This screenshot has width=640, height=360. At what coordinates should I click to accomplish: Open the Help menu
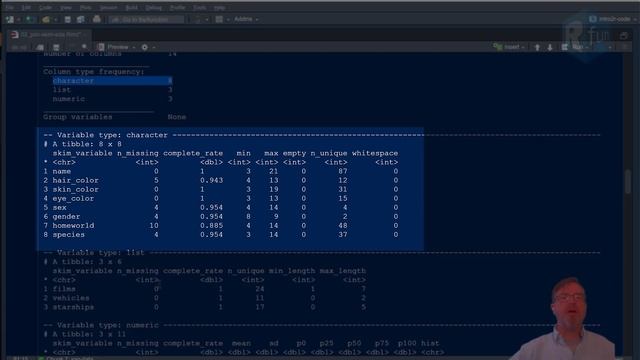coord(220,7)
